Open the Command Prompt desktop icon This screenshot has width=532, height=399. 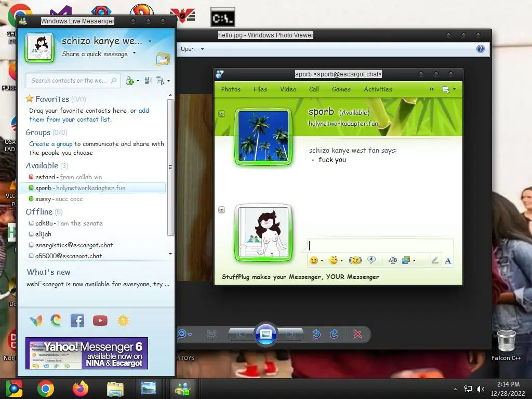click(222, 17)
